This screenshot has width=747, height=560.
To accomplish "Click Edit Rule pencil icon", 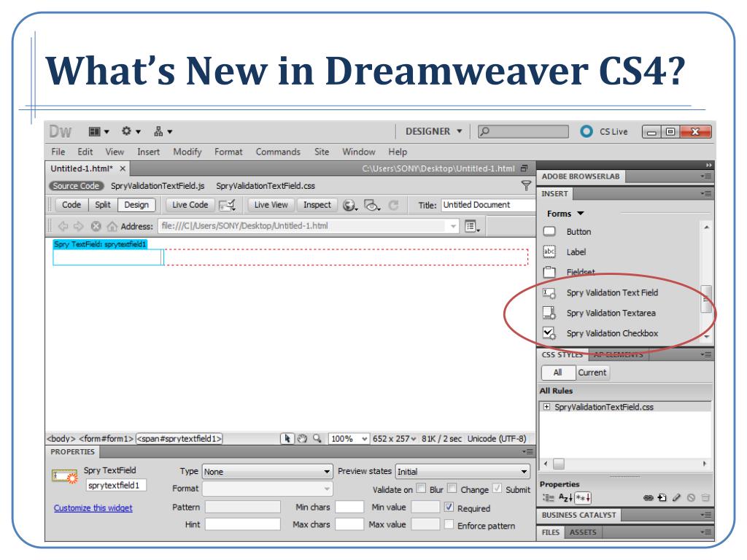I will 676,498.
